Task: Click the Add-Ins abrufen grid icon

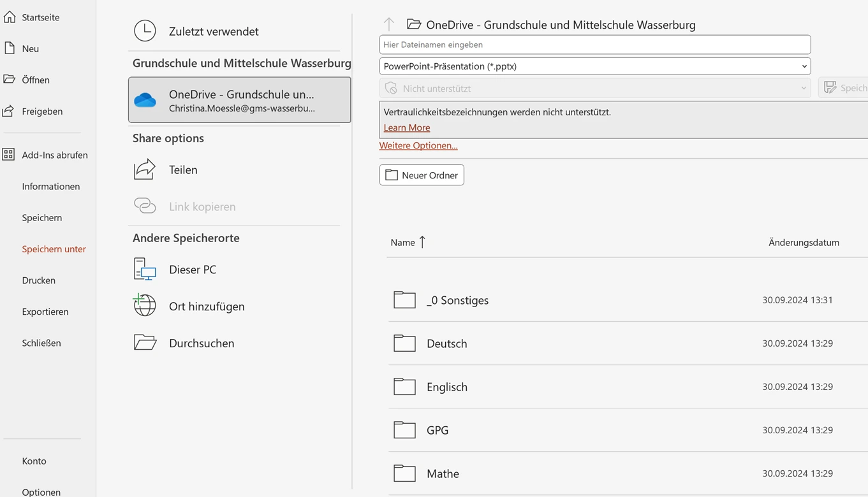Action: pyautogui.click(x=9, y=155)
